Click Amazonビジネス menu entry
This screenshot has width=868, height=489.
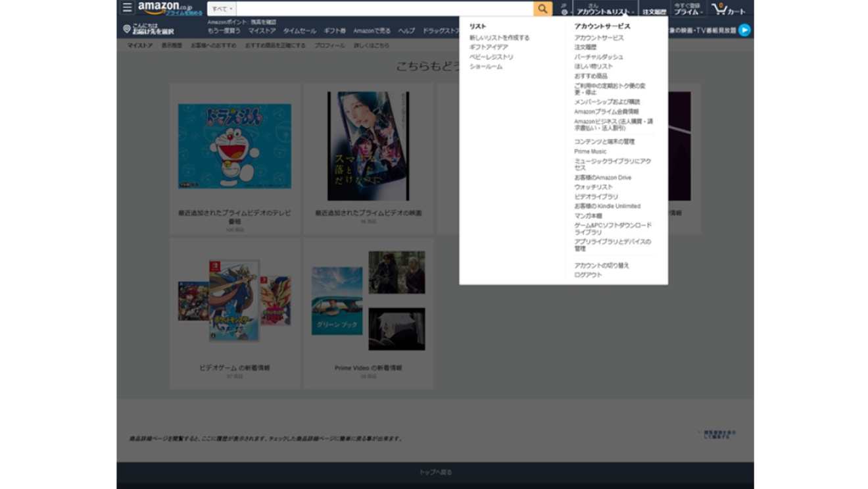[x=614, y=124]
